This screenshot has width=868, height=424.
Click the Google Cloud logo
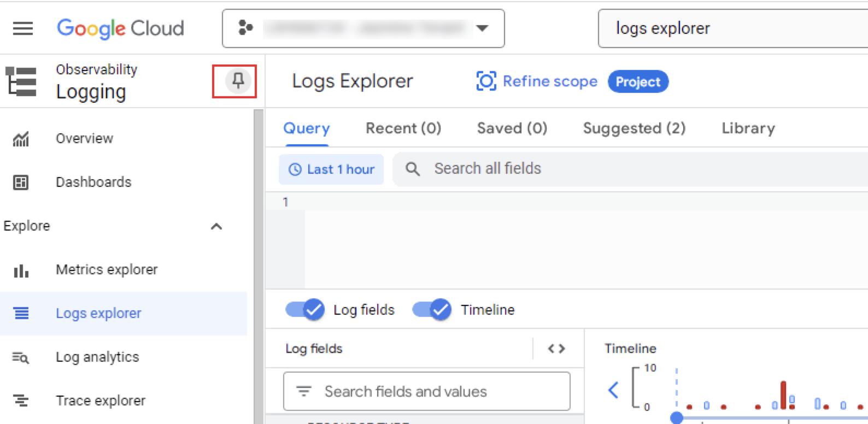(120, 28)
